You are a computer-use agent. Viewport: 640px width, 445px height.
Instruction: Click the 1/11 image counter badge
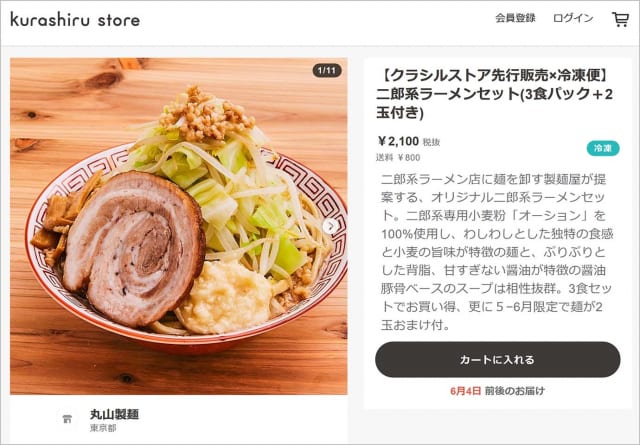click(327, 71)
